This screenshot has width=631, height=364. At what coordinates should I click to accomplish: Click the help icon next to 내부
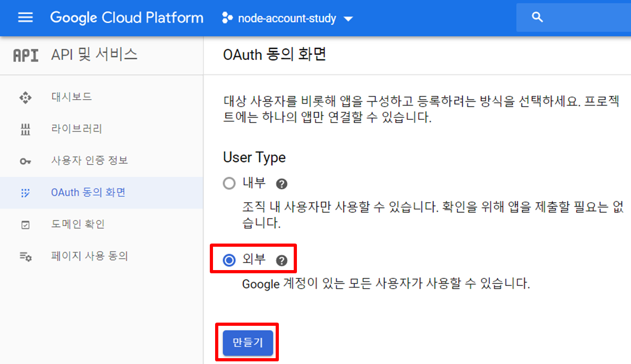click(x=282, y=184)
